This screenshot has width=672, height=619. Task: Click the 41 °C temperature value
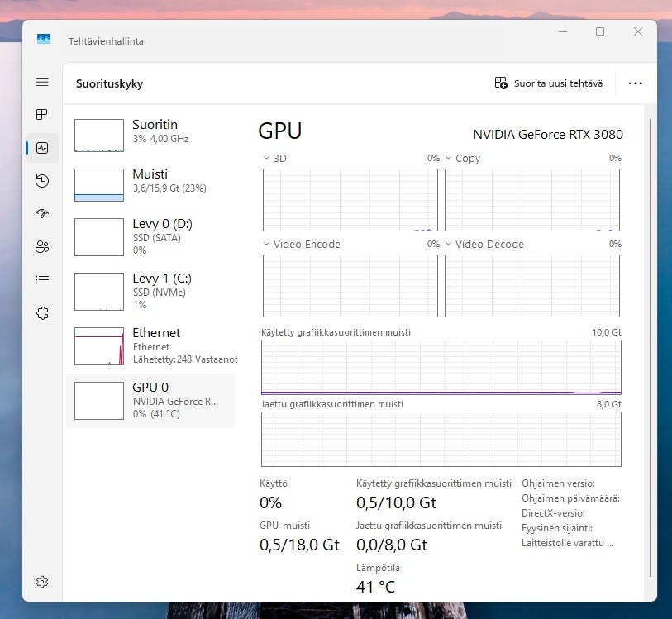tap(375, 587)
